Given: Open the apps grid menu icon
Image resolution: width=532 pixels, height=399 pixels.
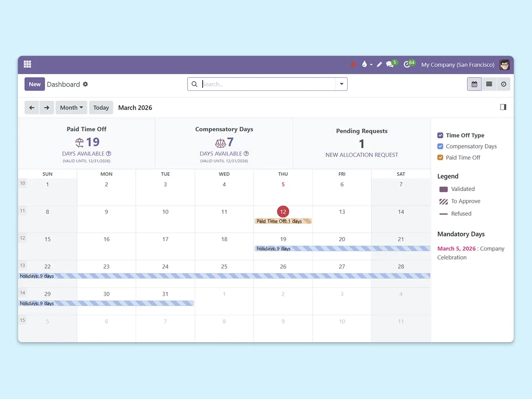Looking at the screenshot, I should (x=27, y=64).
